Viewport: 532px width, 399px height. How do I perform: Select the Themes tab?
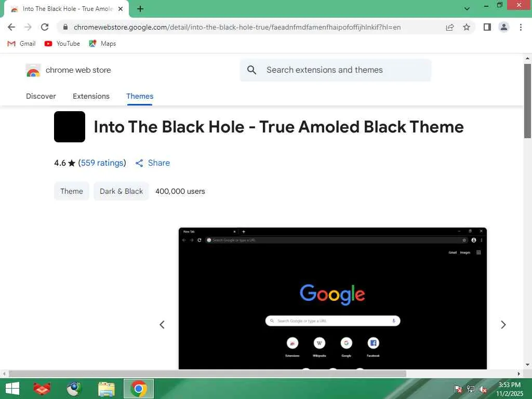tap(140, 96)
